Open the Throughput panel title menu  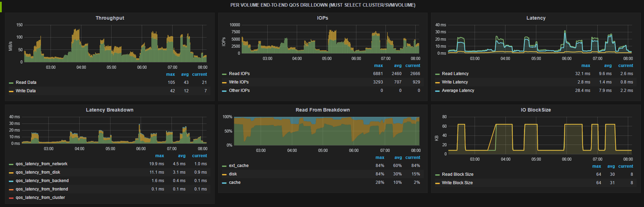point(110,18)
